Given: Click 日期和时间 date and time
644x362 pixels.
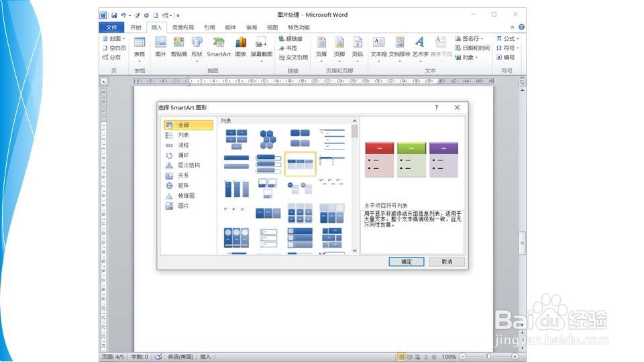Looking at the screenshot, I should pos(472,48).
